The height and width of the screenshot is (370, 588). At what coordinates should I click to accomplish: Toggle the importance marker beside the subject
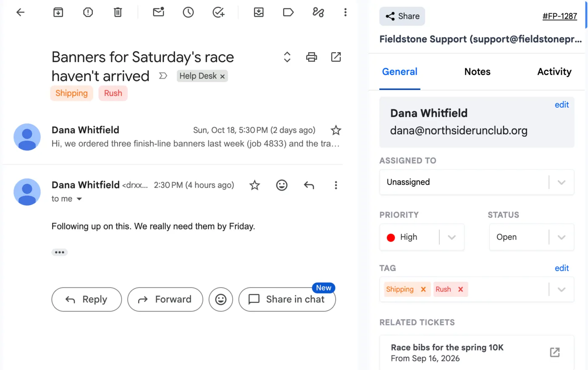point(163,76)
